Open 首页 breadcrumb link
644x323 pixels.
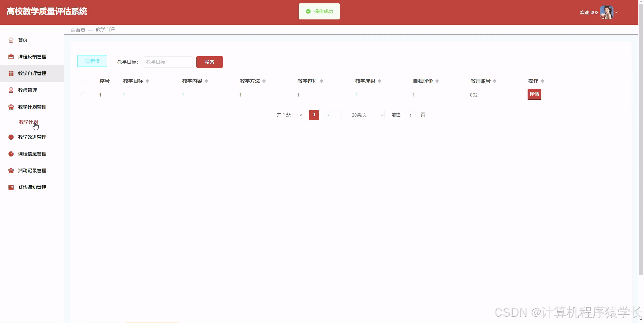[x=80, y=30]
